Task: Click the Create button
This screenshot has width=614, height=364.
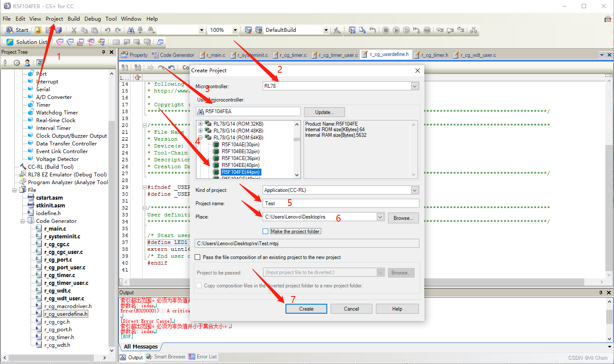Action: click(306, 309)
